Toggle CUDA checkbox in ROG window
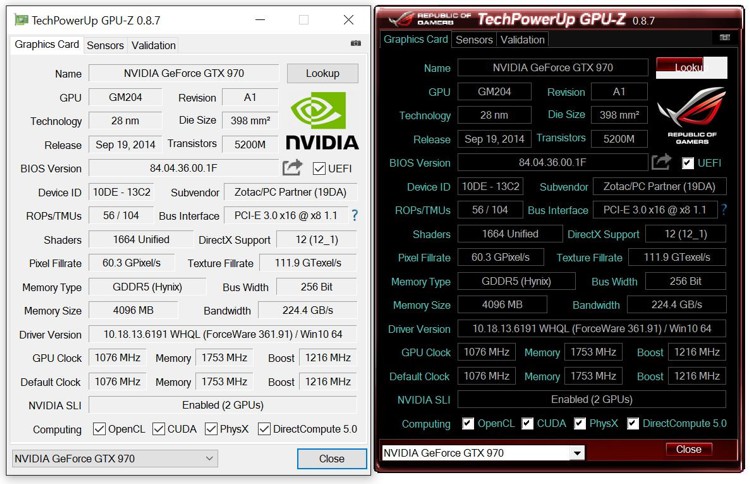750x484 pixels. [528, 423]
